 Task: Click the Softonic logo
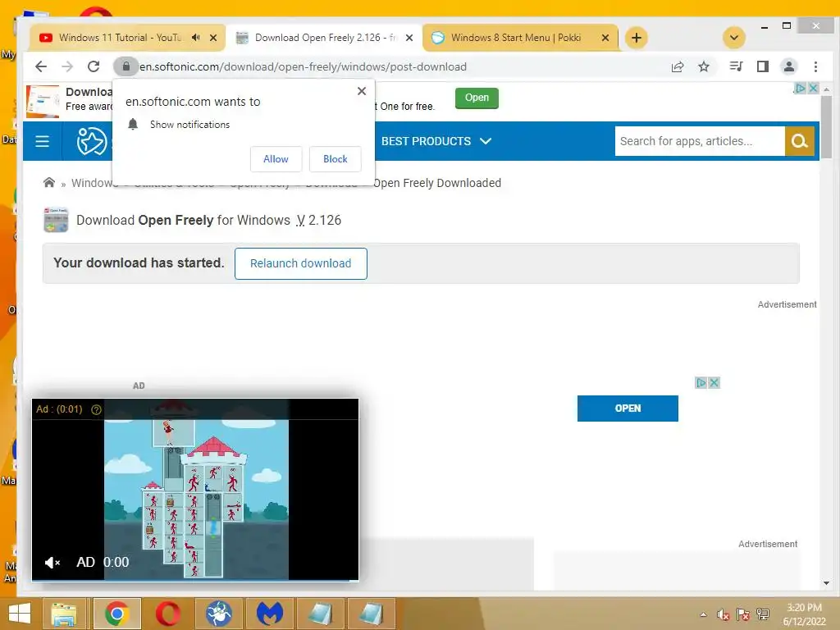(92, 141)
